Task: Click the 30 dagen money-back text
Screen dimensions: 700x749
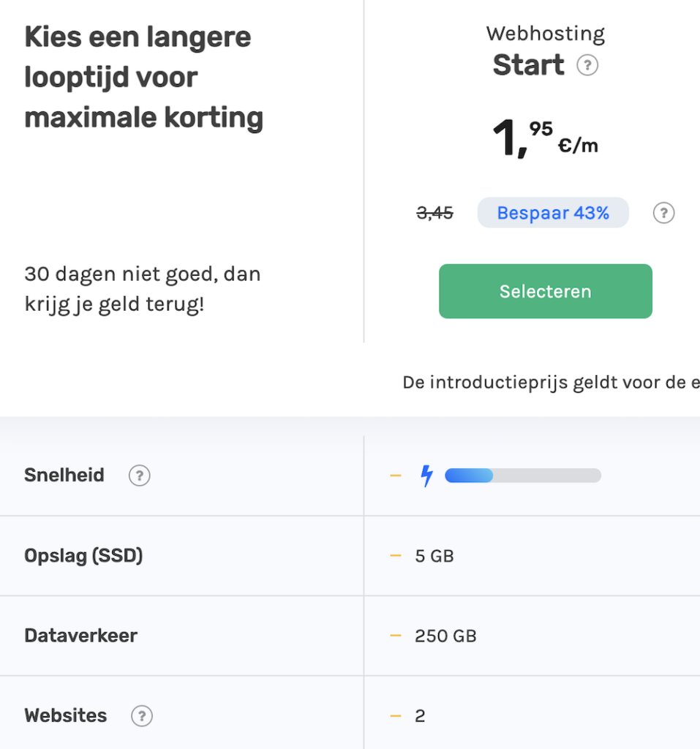Action: 143,289
